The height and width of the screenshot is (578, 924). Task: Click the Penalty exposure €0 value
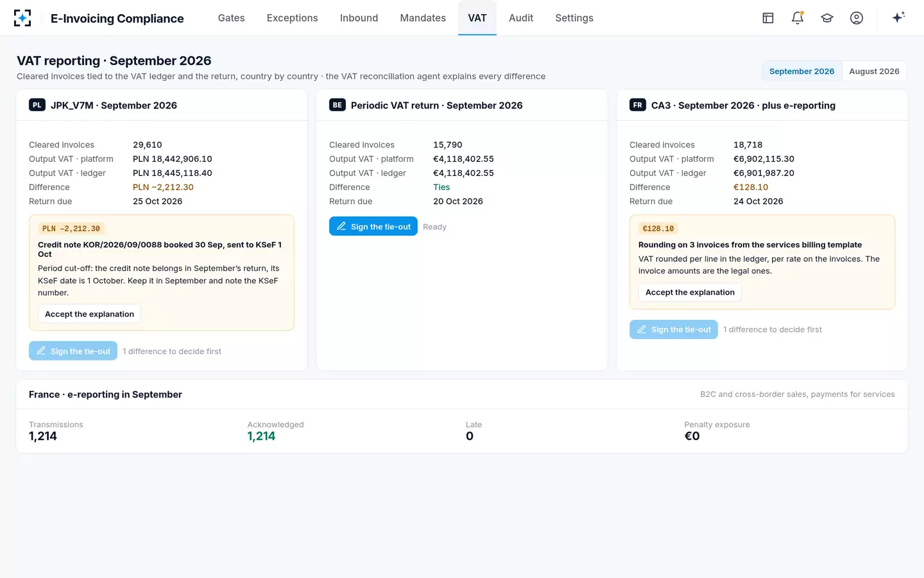pyautogui.click(x=692, y=436)
